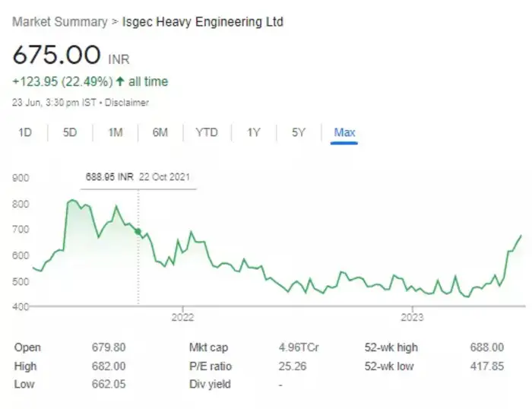This screenshot has height=409, width=532.
Task: Select the 1Y range tab
Action: tap(254, 132)
